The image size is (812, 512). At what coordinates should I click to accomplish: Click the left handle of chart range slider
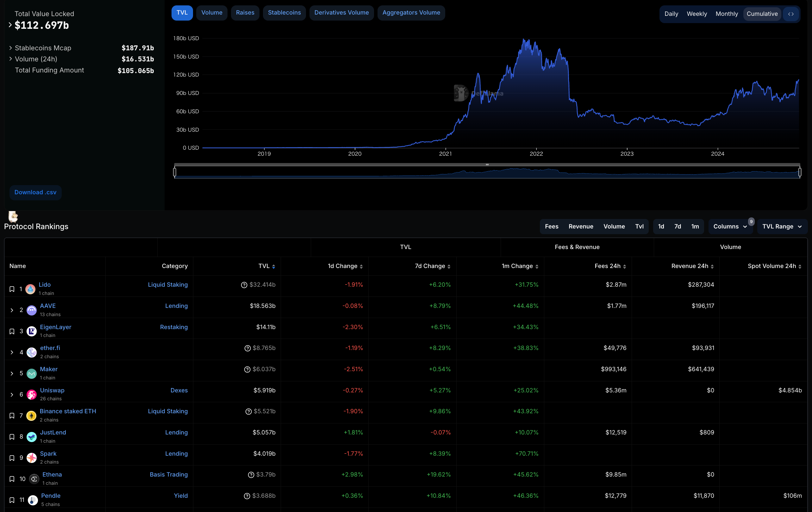point(175,172)
